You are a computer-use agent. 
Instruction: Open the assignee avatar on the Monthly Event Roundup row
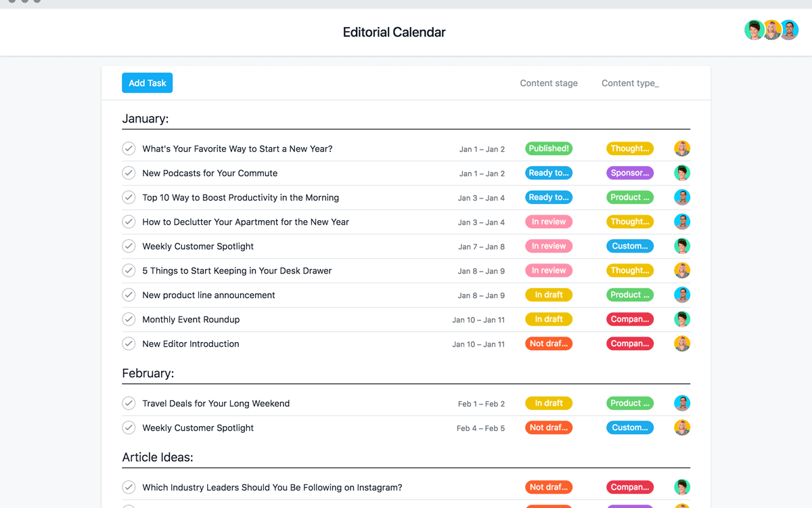click(x=682, y=319)
